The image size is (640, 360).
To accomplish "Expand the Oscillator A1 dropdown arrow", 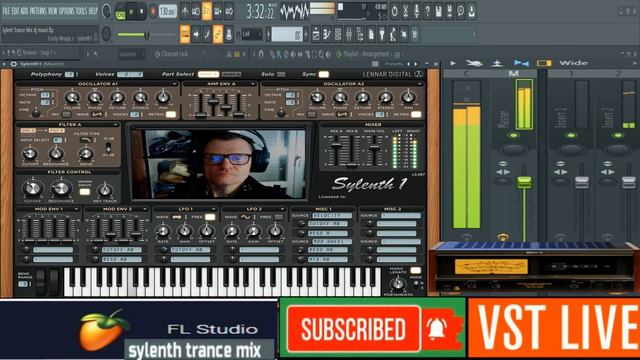I will pos(174,84).
